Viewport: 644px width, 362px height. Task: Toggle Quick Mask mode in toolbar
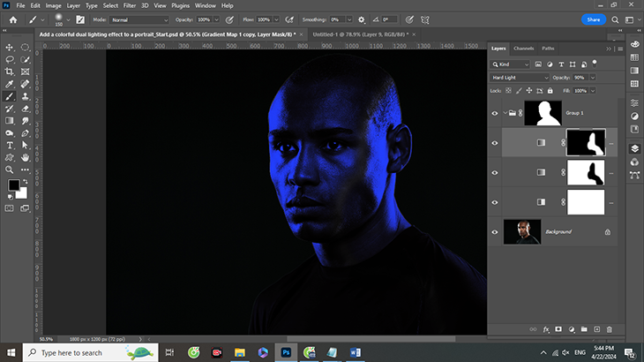pyautogui.click(x=10, y=208)
